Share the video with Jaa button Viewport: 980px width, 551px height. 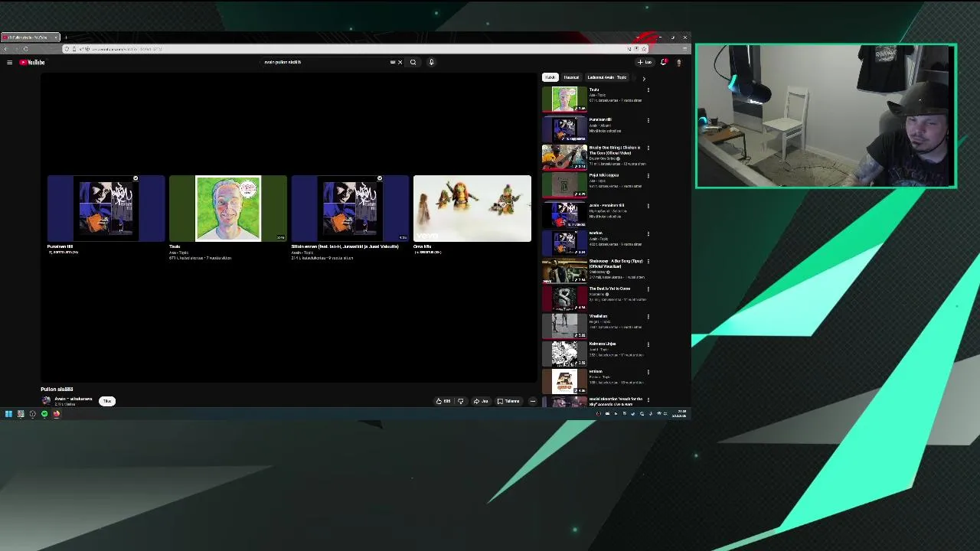(481, 401)
